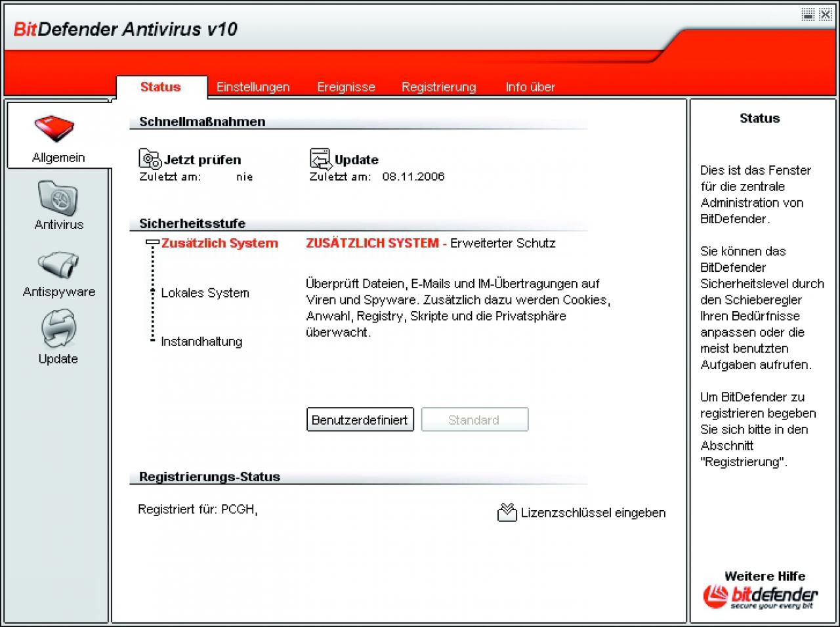This screenshot has height=627, width=840.
Task: Click the last scan value nie
Action: click(244, 177)
